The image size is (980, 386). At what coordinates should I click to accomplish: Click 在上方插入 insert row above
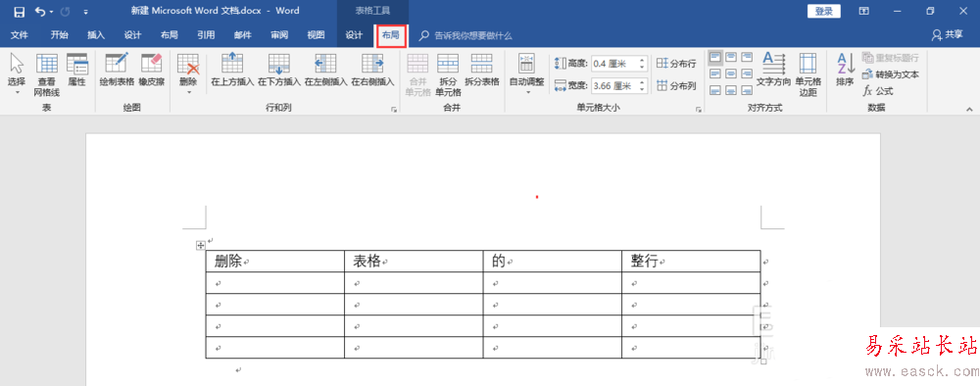(232, 70)
